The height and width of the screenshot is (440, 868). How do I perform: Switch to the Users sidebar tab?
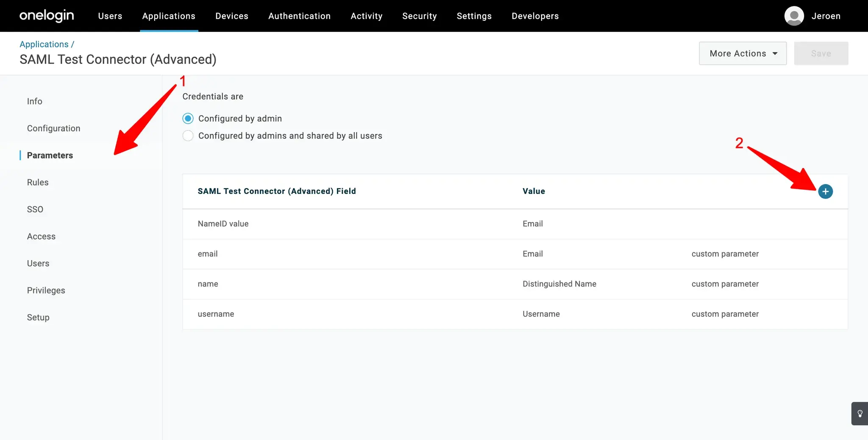click(x=38, y=263)
